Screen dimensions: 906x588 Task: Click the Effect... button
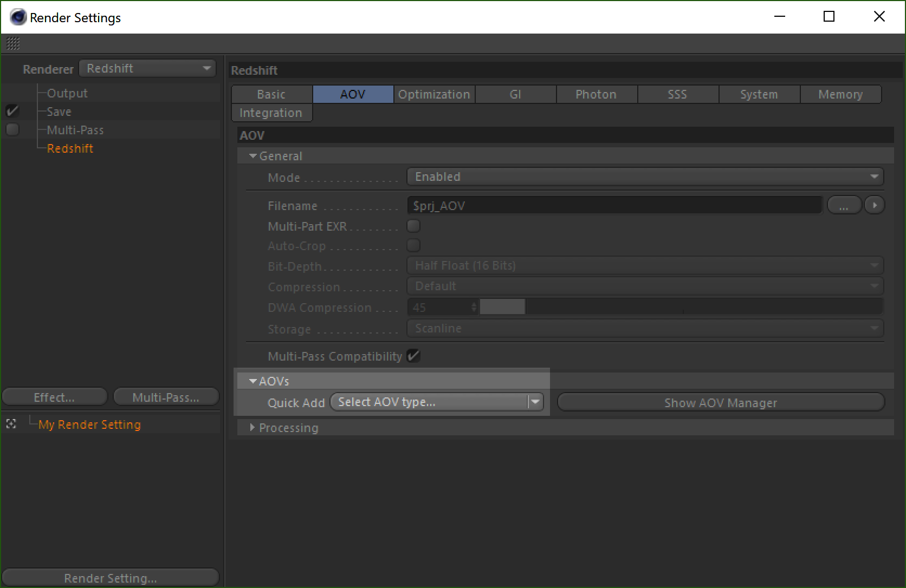click(55, 397)
